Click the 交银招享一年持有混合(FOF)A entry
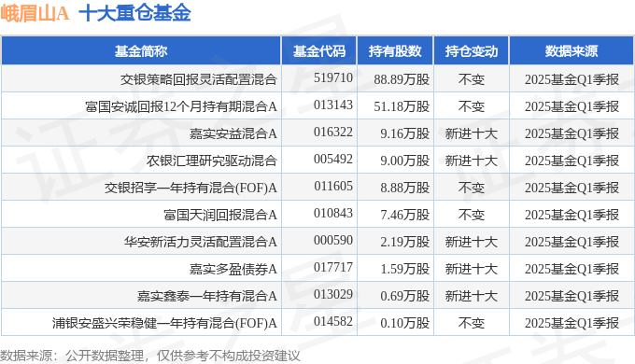This screenshot has height=364, width=635. coord(190,188)
